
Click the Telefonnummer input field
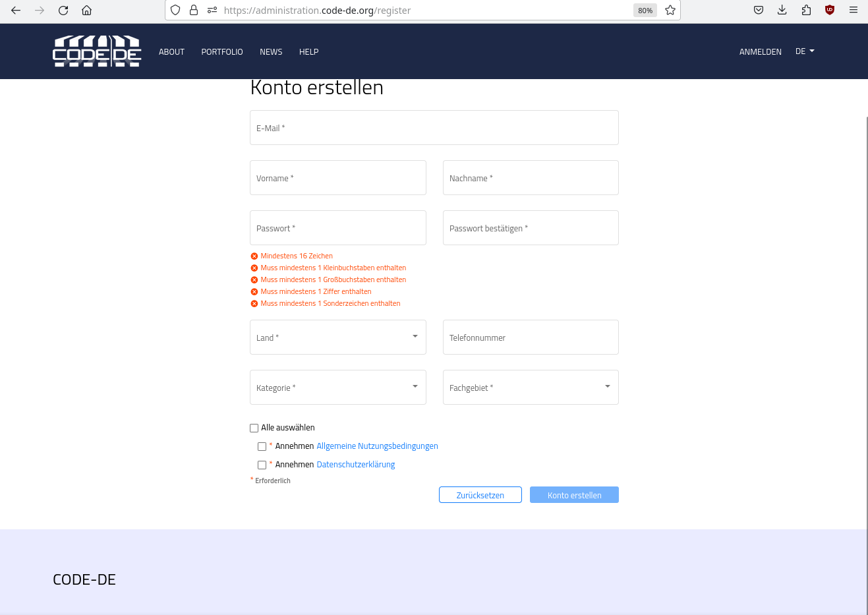pos(531,337)
